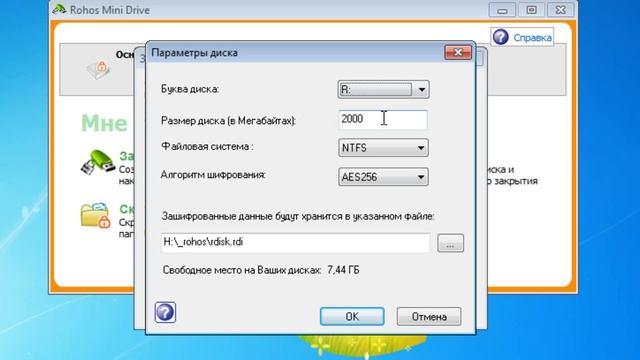Click the label 'Буква диска:'
The height and width of the screenshot is (360, 640).
(190, 89)
